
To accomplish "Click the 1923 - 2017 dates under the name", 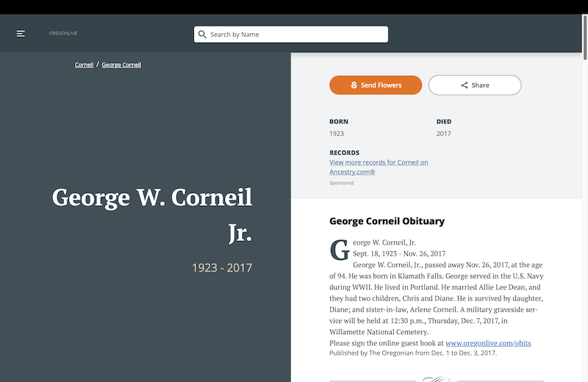I will point(221,267).
